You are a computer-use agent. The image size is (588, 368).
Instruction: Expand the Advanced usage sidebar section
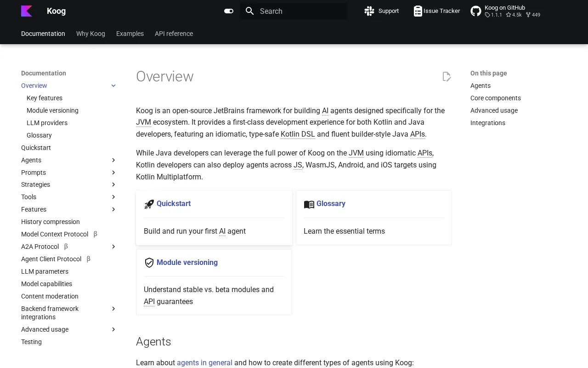tap(113, 329)
